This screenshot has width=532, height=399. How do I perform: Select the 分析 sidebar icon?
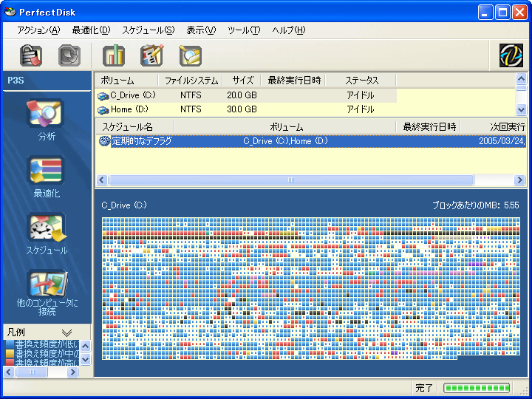[x=46, y=113]
